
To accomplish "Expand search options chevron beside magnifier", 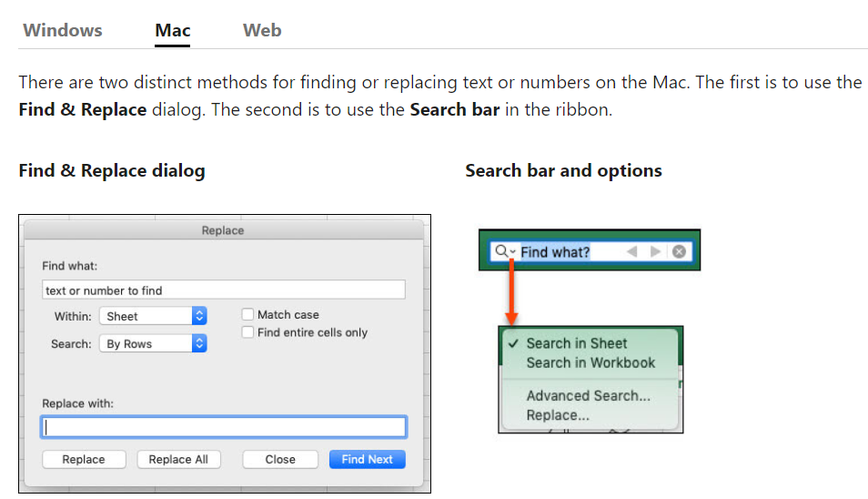I will tap(512, 252).
